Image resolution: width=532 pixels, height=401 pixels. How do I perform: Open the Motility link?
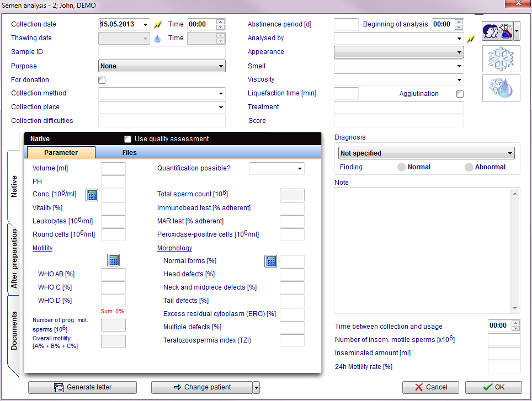tap(42, 248)
